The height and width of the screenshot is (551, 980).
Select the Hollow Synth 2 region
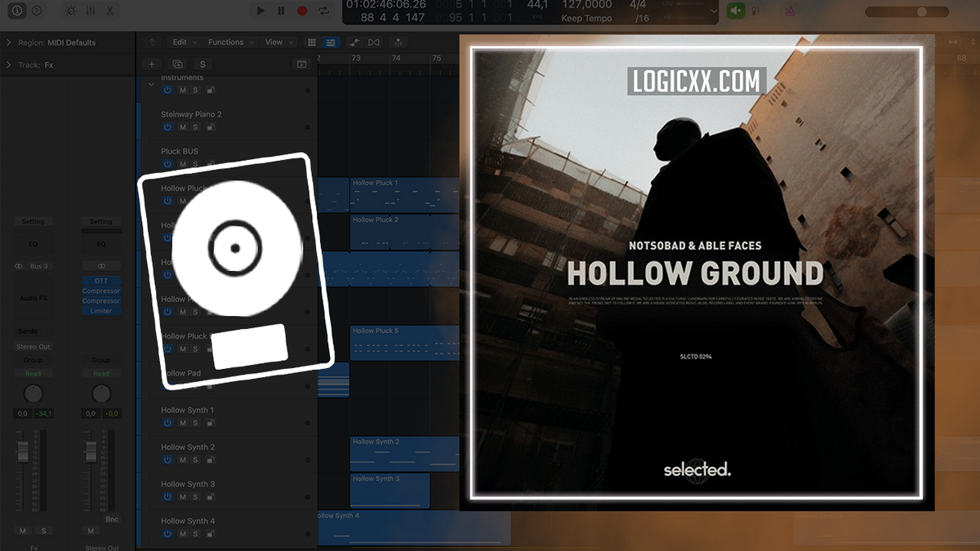404,451
